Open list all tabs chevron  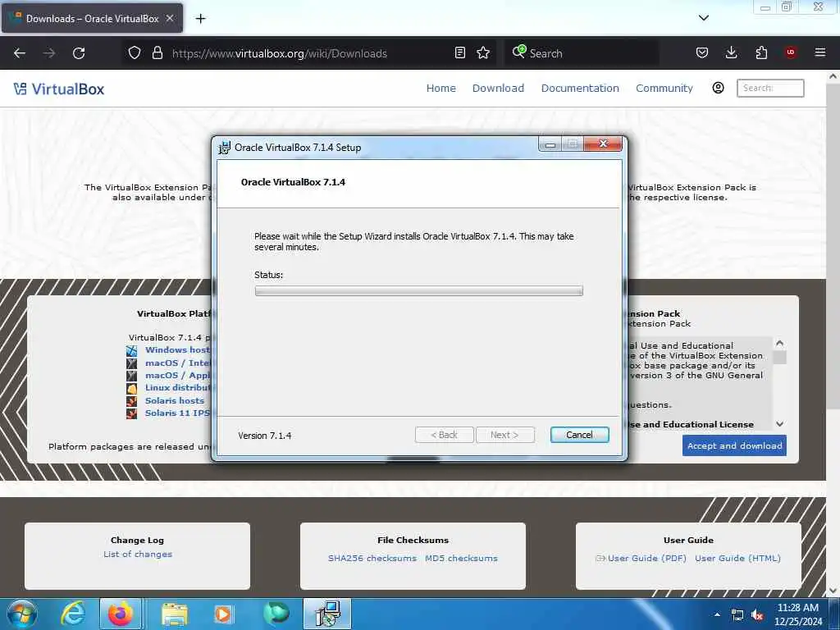[703, 18]
